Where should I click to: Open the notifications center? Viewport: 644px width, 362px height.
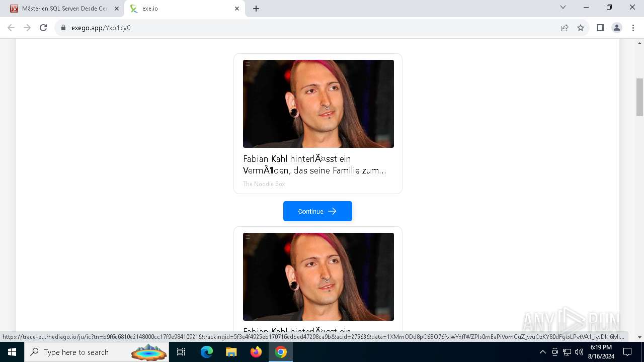(627, 352)
